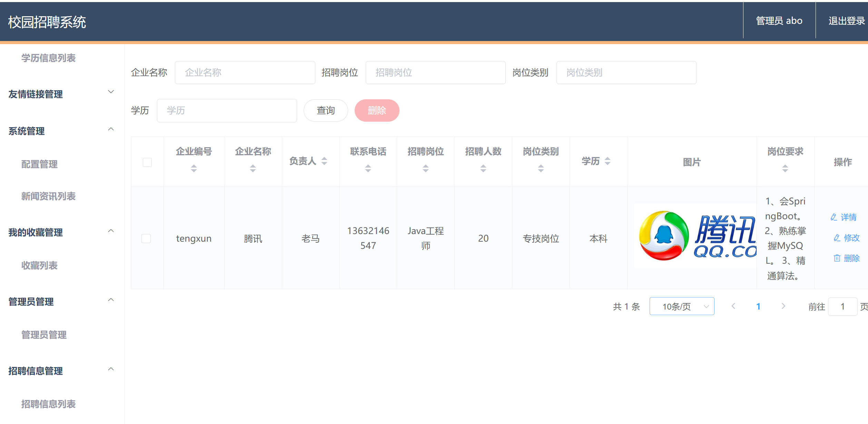Sort table by 招聘人数 column arrows
This screenshot has height=424, width=868.
[x=483, y=168]
